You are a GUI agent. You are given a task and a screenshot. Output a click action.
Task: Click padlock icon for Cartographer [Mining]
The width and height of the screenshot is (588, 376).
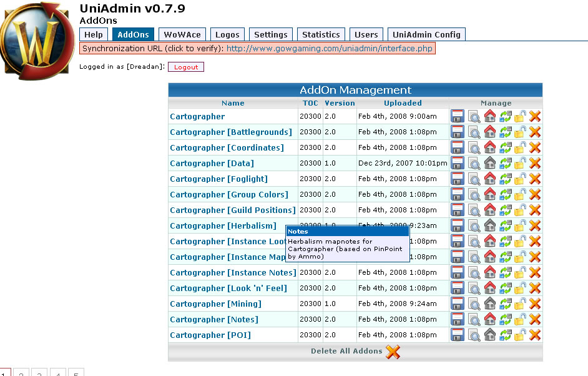[x=520, y=304]
